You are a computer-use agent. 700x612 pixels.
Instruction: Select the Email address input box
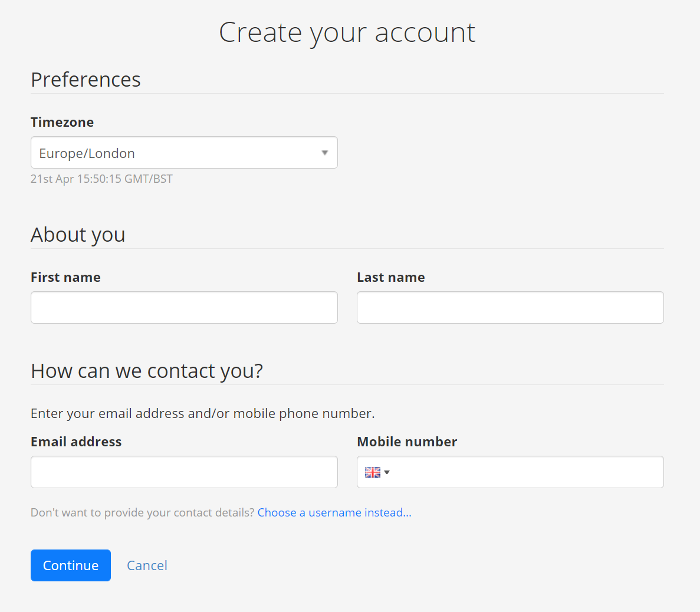[183, 472]
